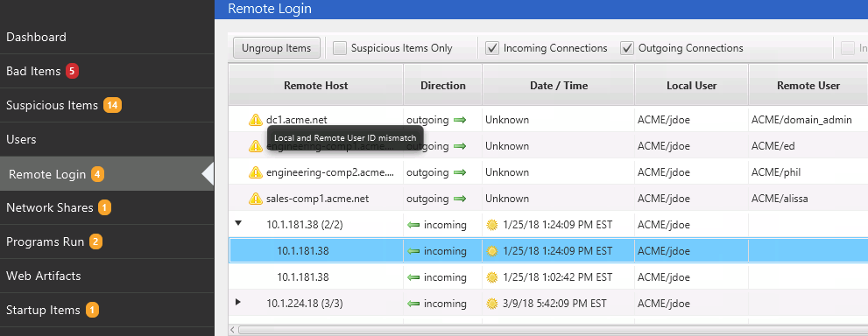Screen dimensions: 868x336
Task: Click sun icon beside 1/25/18 1:02:42 PM
Action: 491,277
